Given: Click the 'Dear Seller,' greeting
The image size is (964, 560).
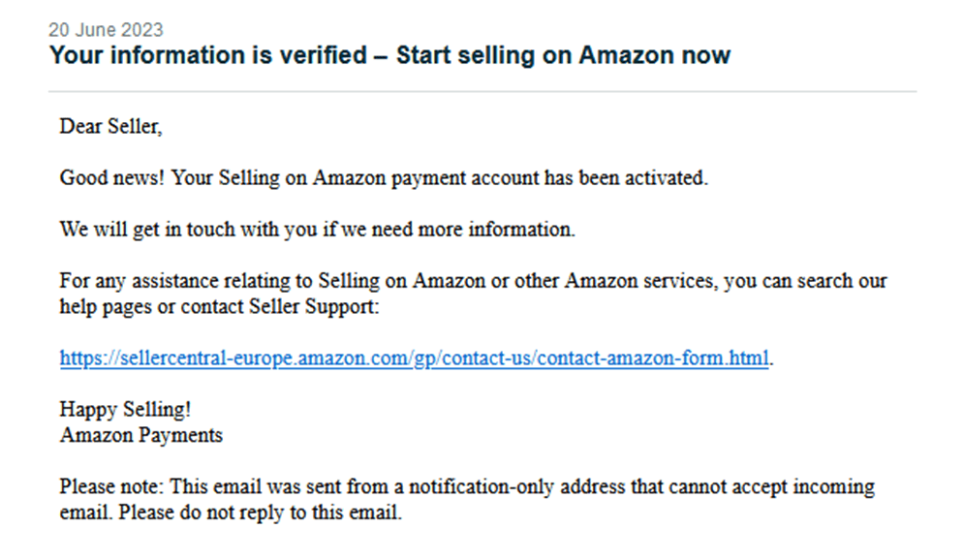Looking at the screenshot, I should click(x=110, y=126).
